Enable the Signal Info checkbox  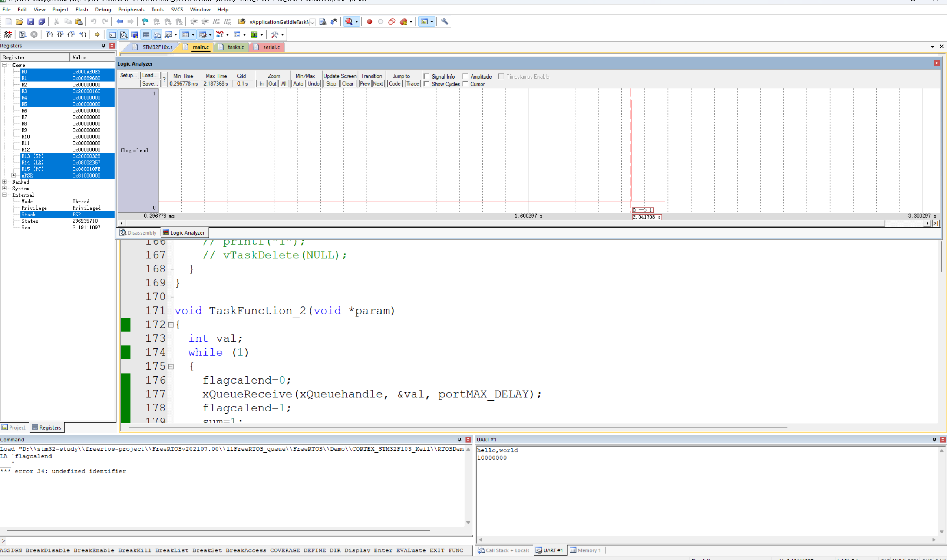pyautogui.click(x=426, y=76)
